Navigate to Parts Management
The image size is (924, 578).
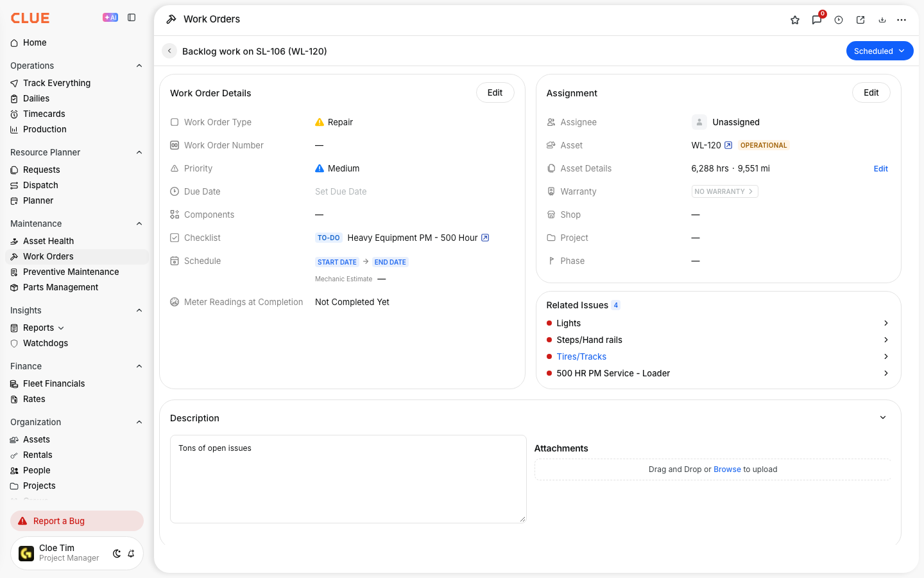[x=60, y=287]
